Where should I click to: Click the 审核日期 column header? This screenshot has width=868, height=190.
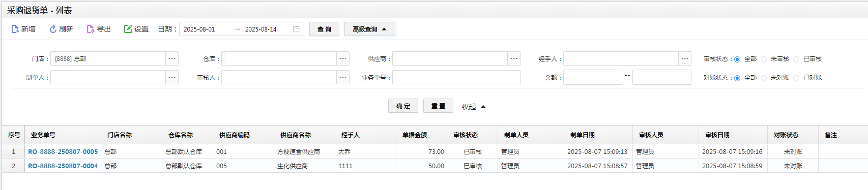click(733, 135)
